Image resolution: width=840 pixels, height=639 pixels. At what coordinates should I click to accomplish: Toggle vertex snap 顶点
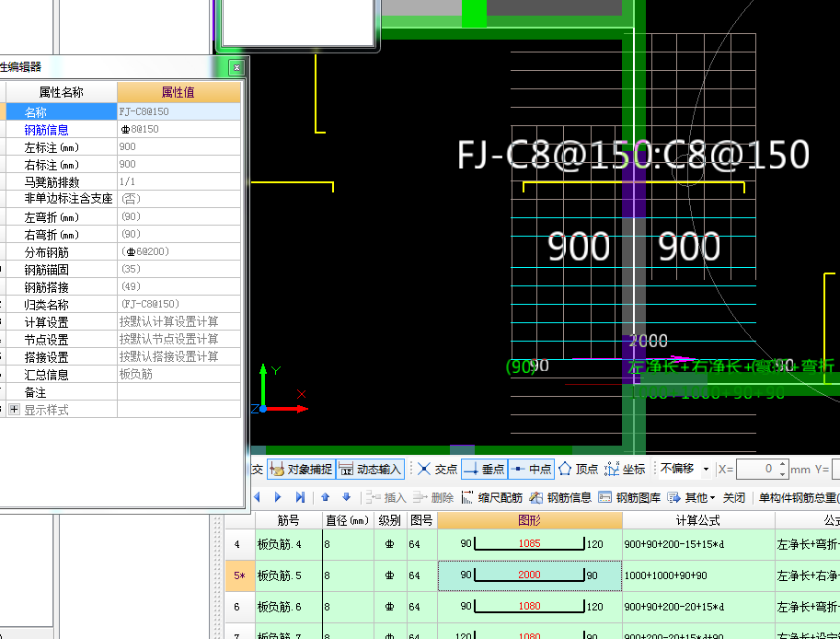point(578,470)
